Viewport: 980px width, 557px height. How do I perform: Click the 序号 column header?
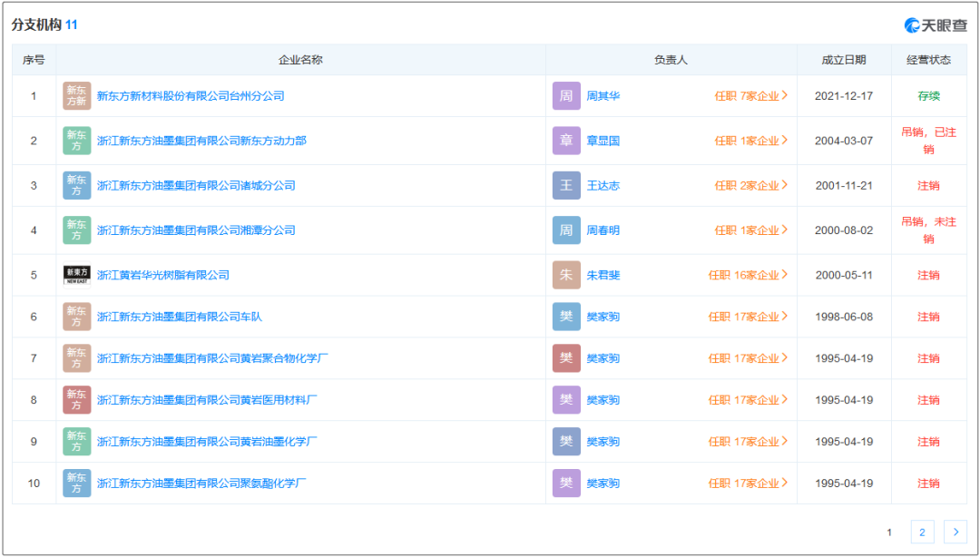[34, 60]
